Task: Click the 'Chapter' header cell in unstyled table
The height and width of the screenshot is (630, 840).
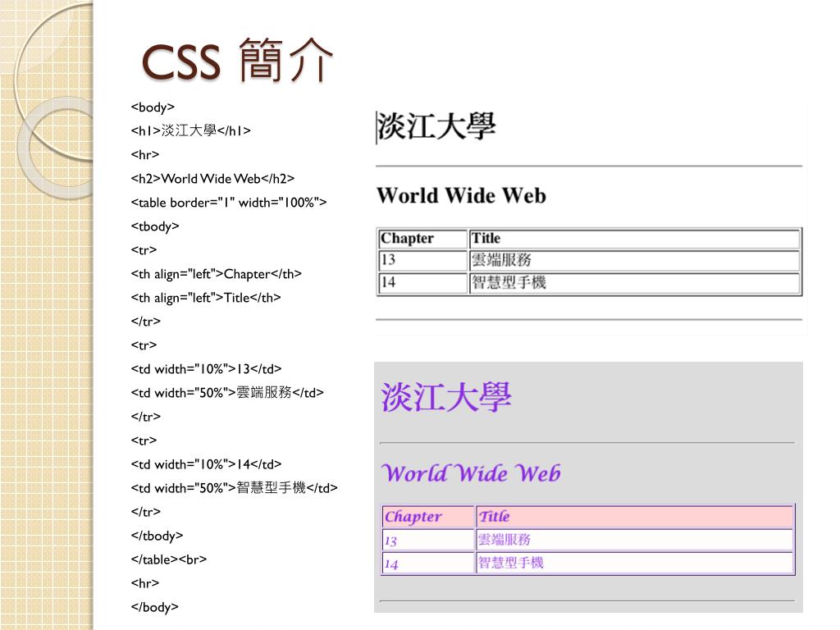Action: (423, 239)
